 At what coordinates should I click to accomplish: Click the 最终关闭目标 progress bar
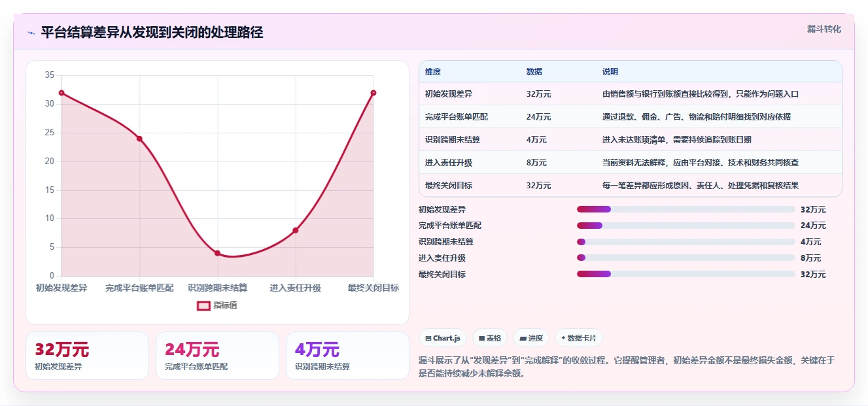click(x=686, y=274)
